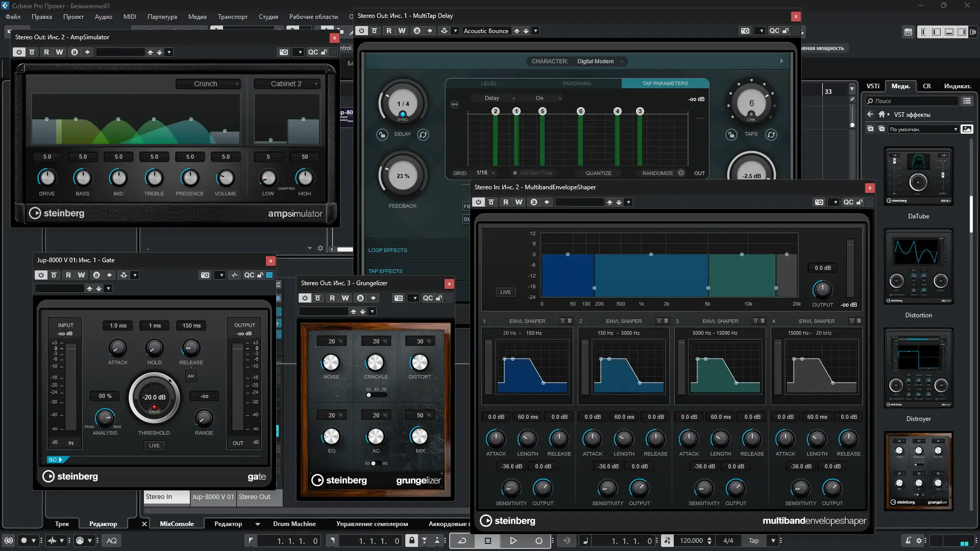Viewport: 980px width, 551px height.
Task: Click the LIVE button in Gate plugin
Action: click(154, 445)
